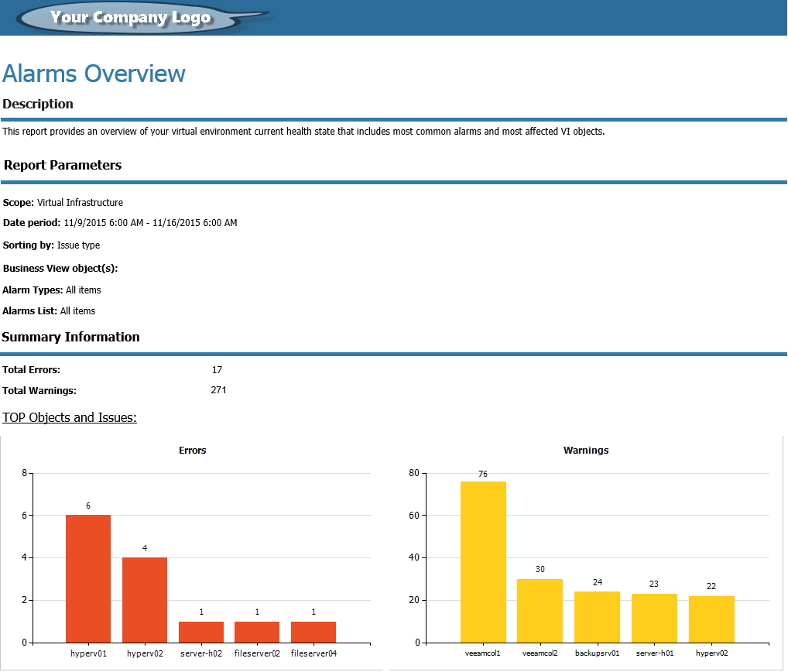This screenshot has width=788, height=672.
Task: Click the 24 data label above backupsrv01
Action: 597,582
